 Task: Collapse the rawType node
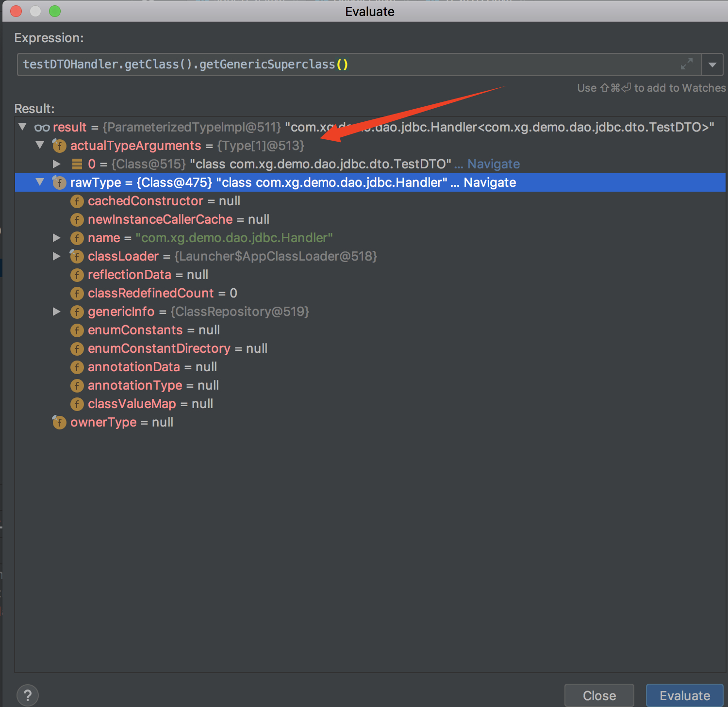(40, 182)
